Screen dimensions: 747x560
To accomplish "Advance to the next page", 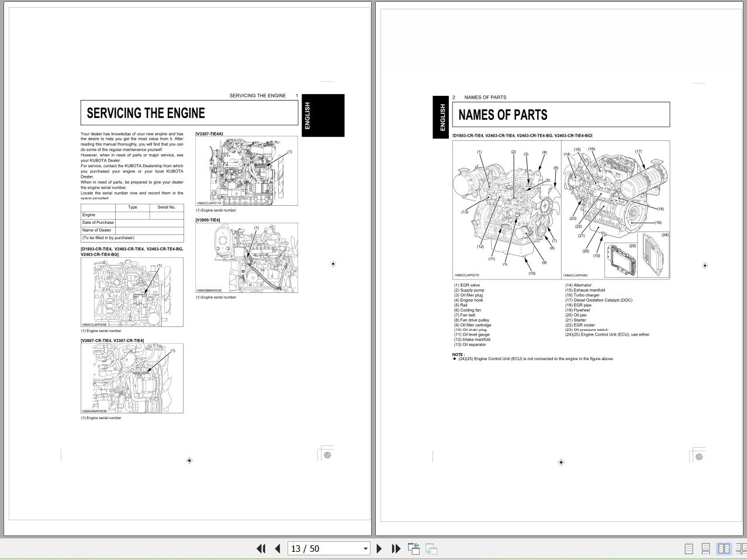I will (379, 548).
